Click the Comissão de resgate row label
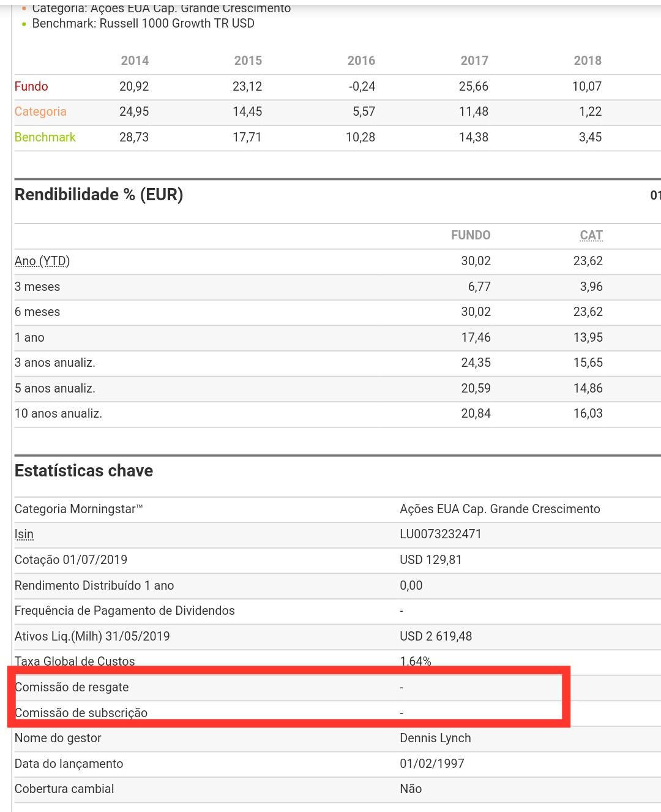This screenshot has height=812, width=661. (72, 687)
